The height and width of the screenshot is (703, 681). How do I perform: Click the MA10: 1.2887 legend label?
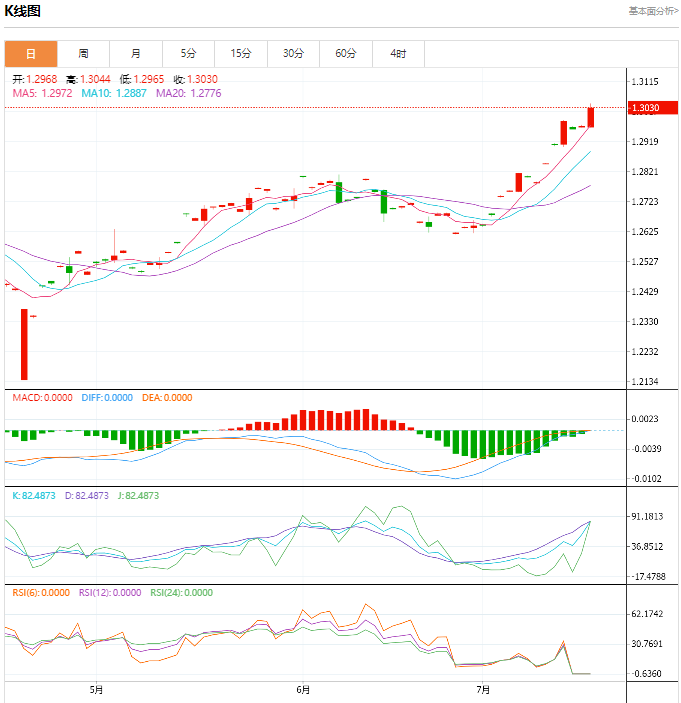114,93
